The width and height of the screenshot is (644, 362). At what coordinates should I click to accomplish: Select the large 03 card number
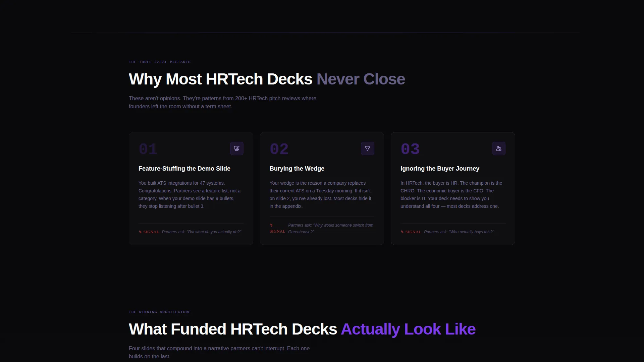410,149
